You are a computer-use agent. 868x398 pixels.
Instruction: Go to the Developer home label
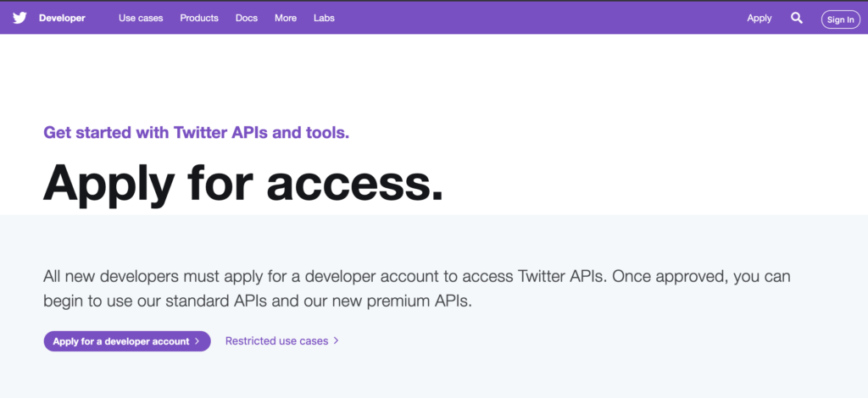(x=62, y=18)
